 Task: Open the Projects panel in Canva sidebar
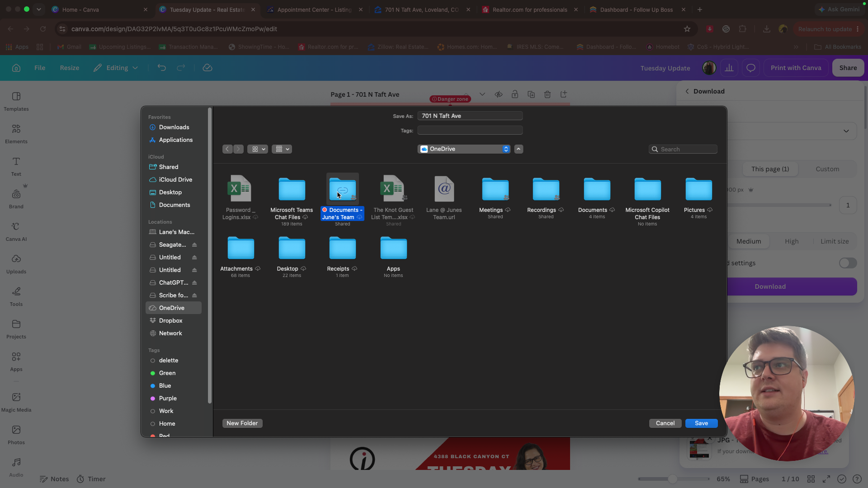[x=16, y=329]
